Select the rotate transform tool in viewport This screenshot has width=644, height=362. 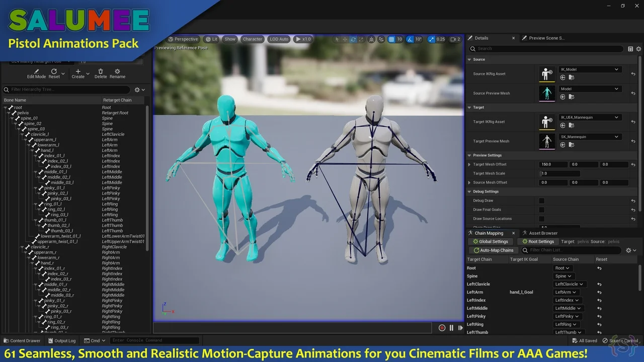click(353, 39)
